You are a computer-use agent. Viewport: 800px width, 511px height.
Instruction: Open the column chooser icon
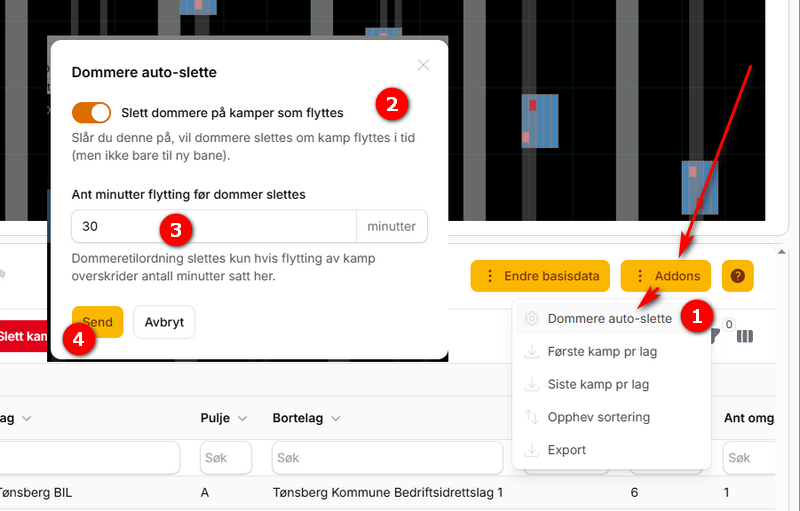click(745, 336)
